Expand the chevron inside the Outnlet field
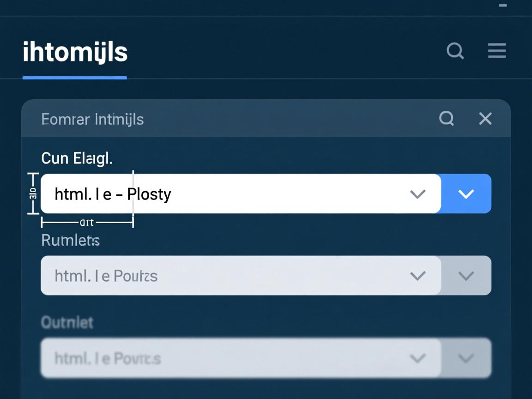The width and height of the screenshot is (532, 399). click(418, 358)
